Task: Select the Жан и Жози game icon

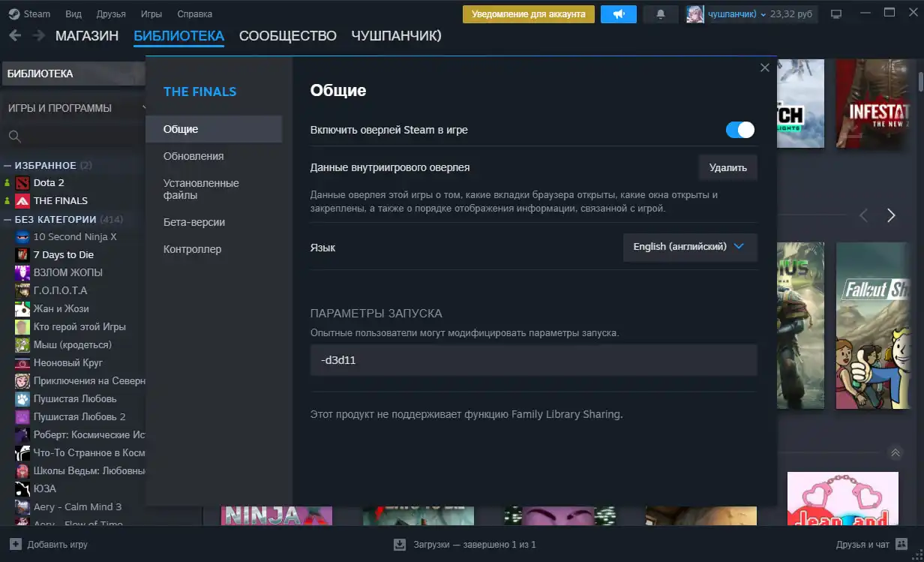Action: [22, 308]
